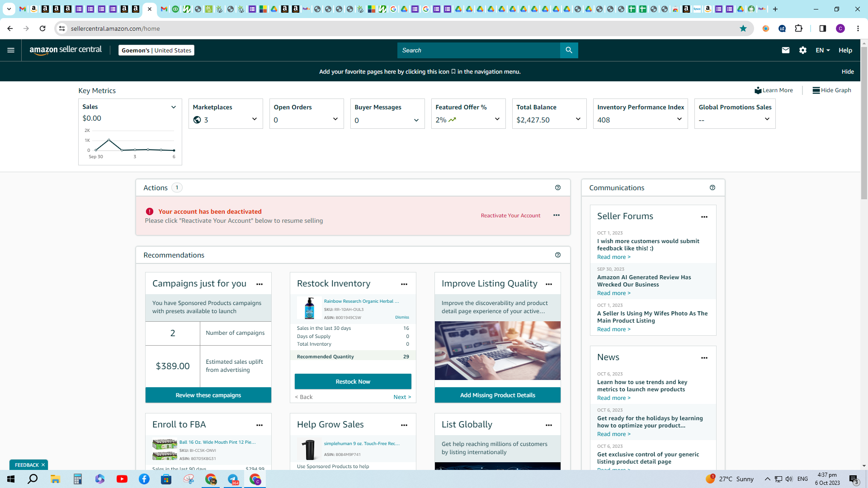Viewport: 868px width, 488px height.
Task: Close the FEEDBACK tab
Action: click(43, 465)
